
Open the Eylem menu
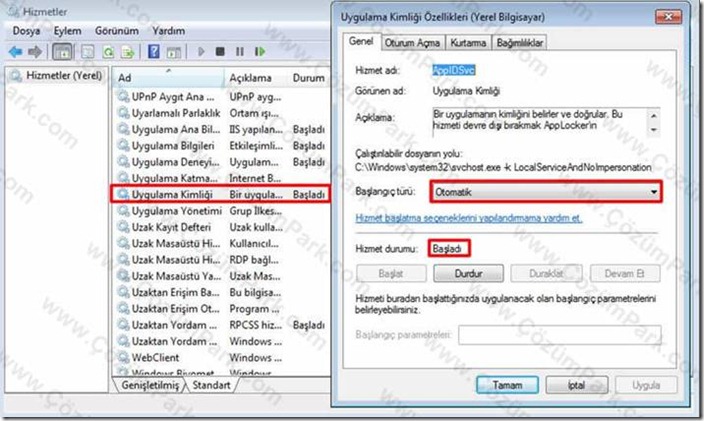click(x=67, y=31)
